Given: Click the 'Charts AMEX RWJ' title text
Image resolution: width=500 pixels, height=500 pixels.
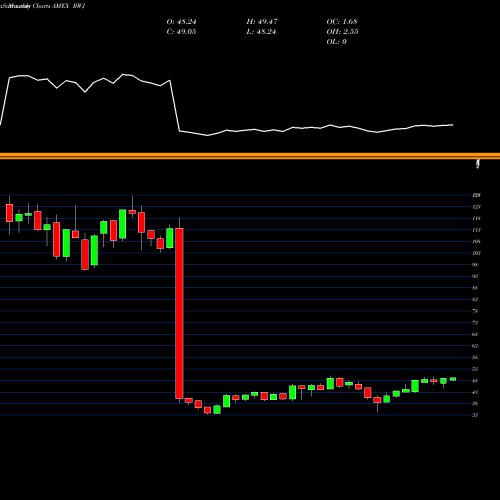Looking at the screenshot, I should coord(59,6).
